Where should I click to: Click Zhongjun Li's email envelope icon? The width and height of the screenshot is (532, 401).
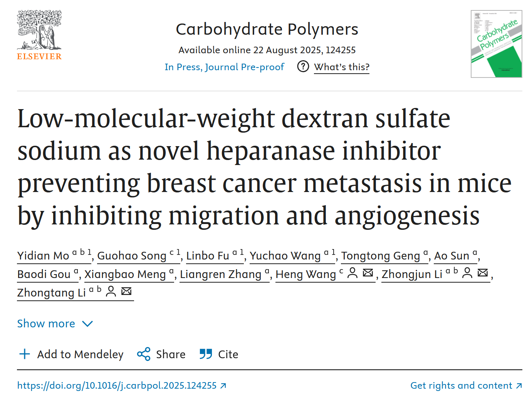tap(483, 273)
